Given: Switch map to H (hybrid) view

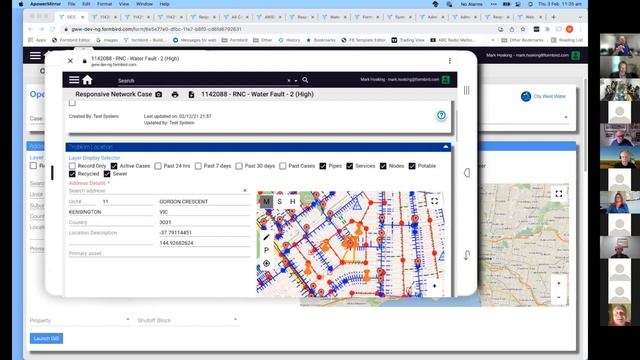Looking at the screenshot, I should pyautogui.click(x=292, y=201).
